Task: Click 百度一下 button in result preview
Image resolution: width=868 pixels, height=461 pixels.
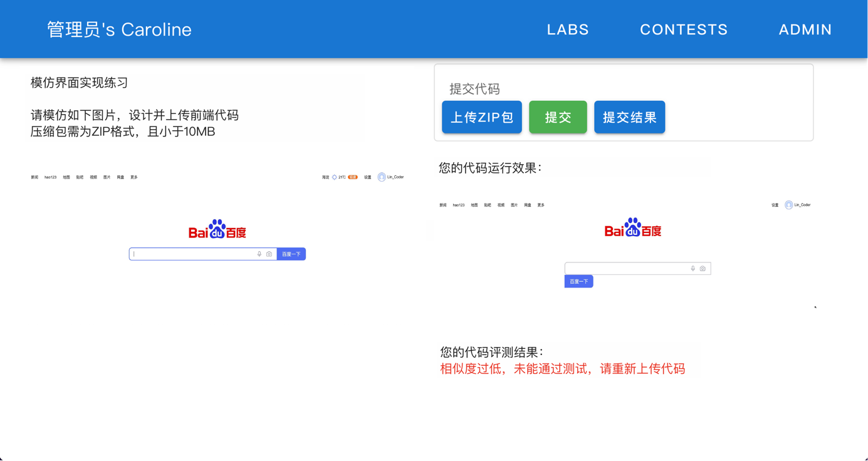Action: point(579,281)
